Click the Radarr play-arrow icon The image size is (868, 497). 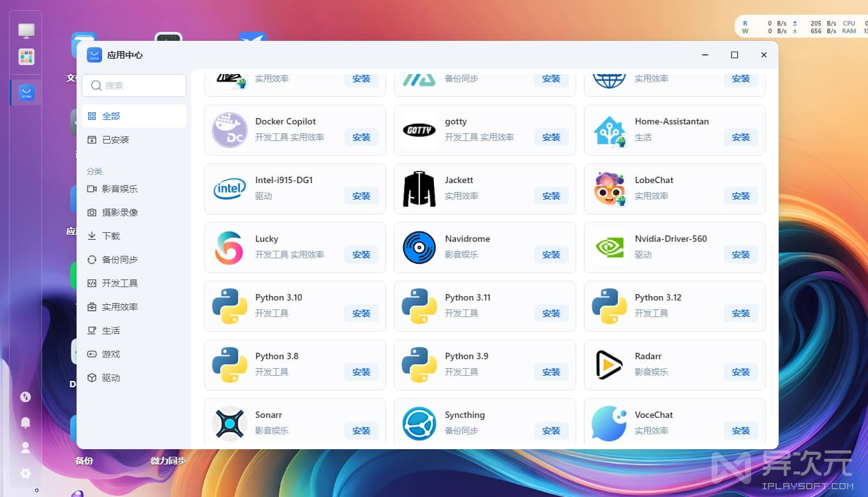coord(609,365)
